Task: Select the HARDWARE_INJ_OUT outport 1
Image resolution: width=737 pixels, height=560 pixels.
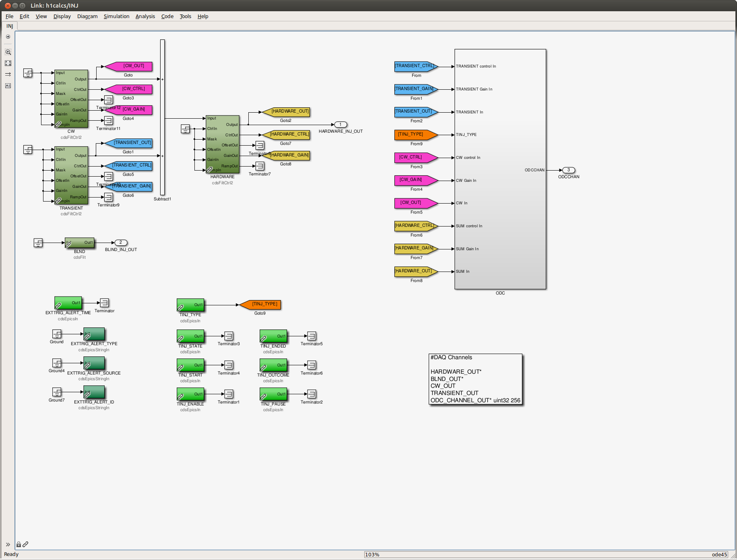Action: [341, 125]
